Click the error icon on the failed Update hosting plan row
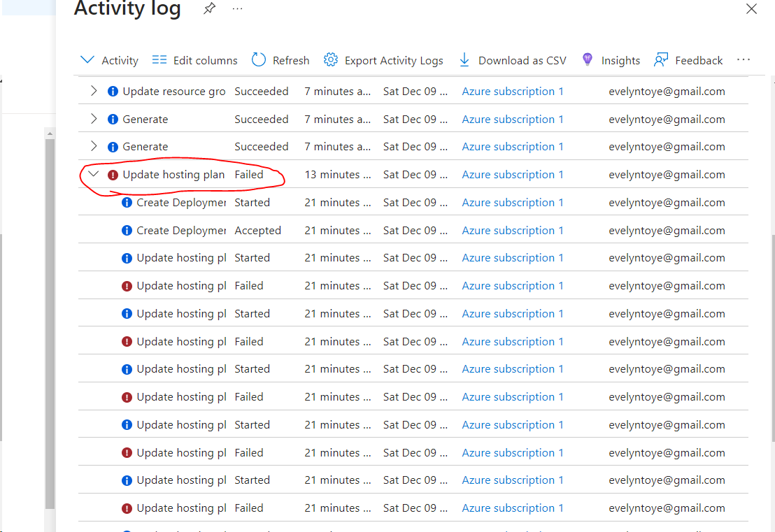The width and height of the screenshot is (775, 532). pyautogui.click(x=113, y=175)
